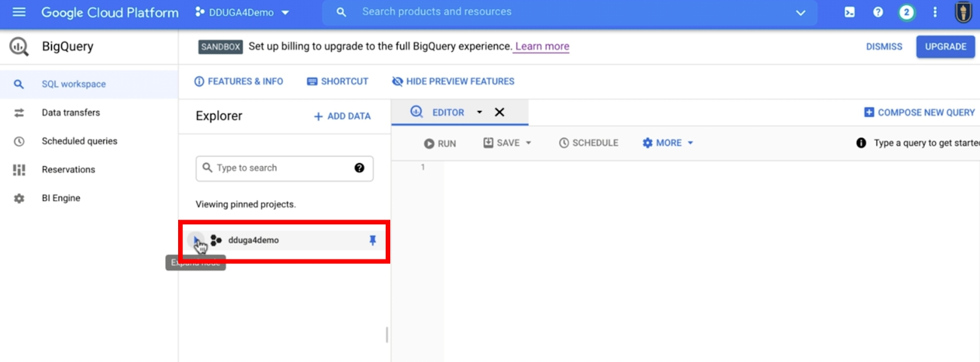Open the More settings dropdown
980x362 pixels.
(x=668, y=143)
